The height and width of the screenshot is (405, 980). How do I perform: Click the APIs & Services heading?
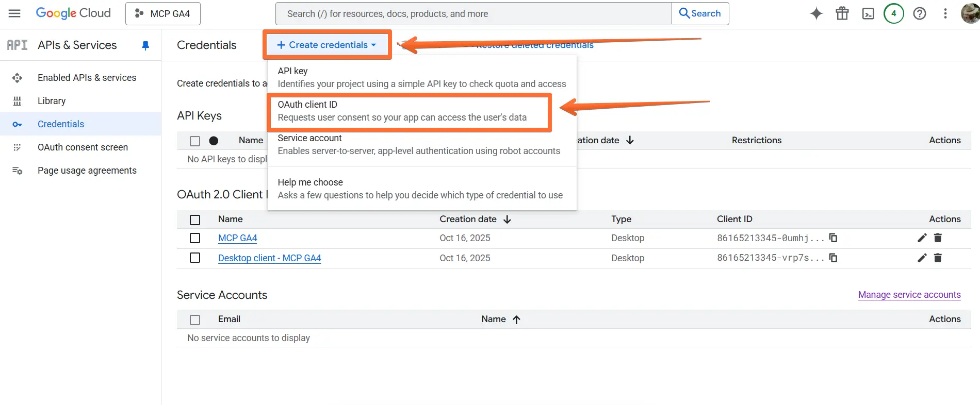tap(77, 45)
